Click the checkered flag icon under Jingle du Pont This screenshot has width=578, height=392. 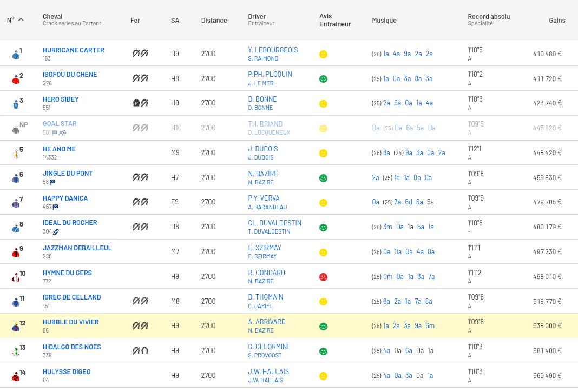pyautogui.click(x=52, y=182)
